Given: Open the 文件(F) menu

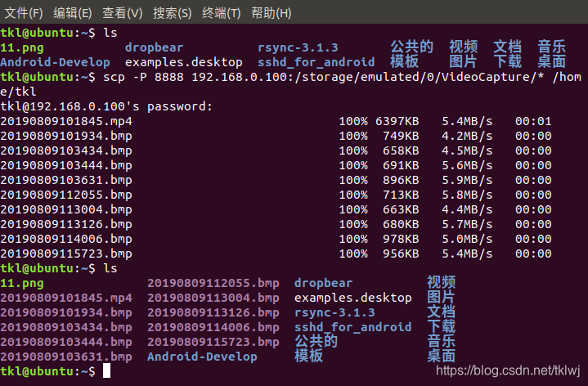Looking at the screenshot, I should pyautogui.click(x=23, y=13).
